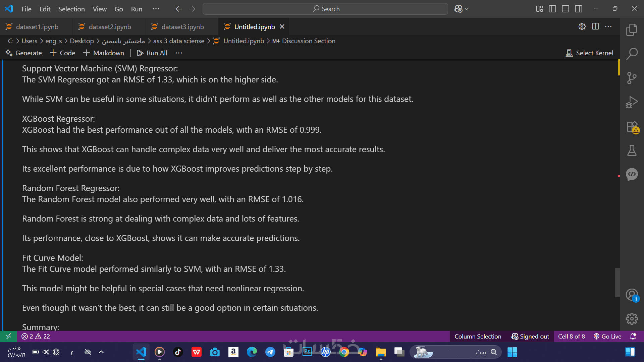
Task: Open the Source Control view
Action: coord(632,78)
